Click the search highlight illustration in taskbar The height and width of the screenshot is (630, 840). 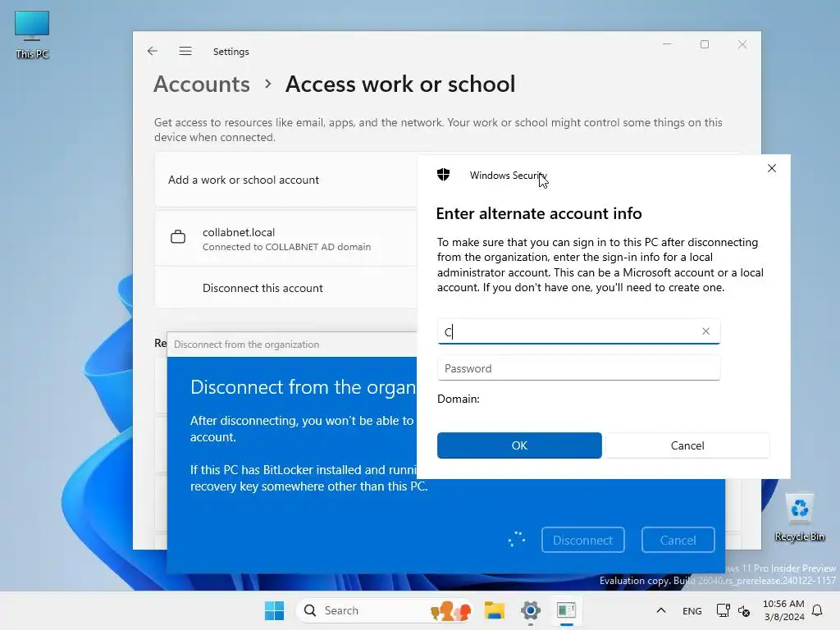450,610
